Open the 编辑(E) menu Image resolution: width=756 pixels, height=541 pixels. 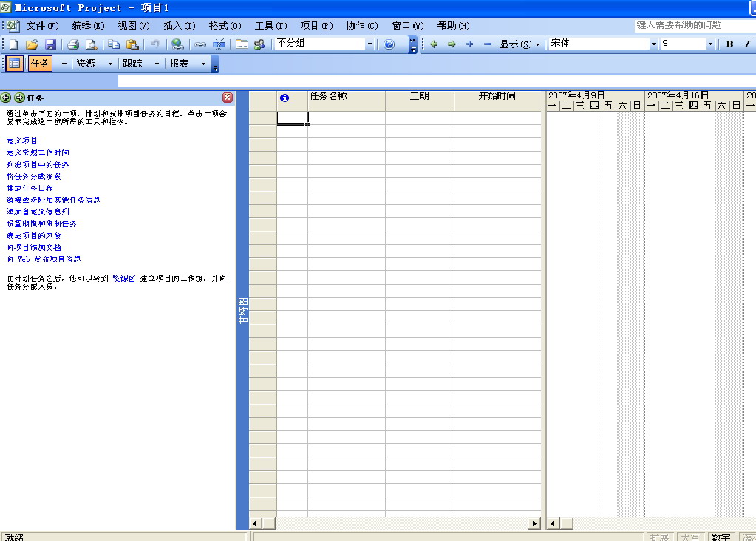88,26
